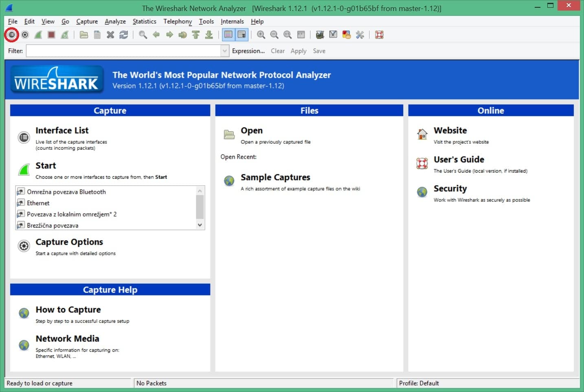Open preferences using the tools icon

(x=360, y=35)
